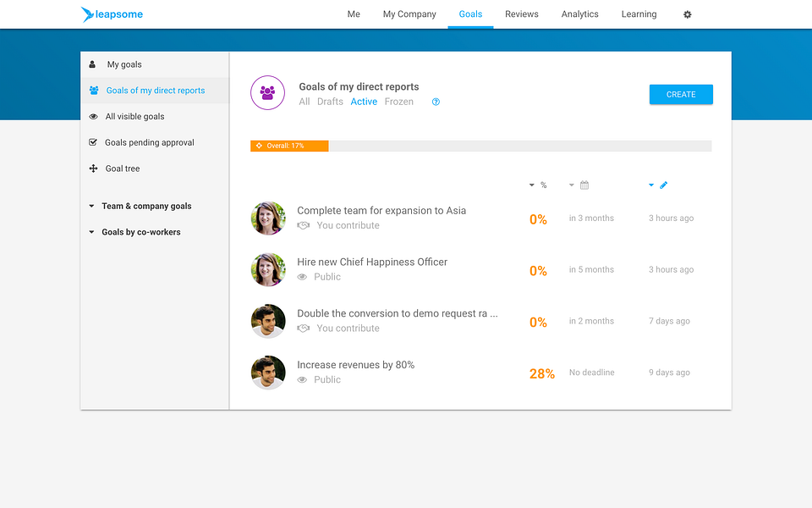This screenshot has width=812, height=508.
Task: Click Public eye icon under Increase revenues goal
Action: coord(303,380)
